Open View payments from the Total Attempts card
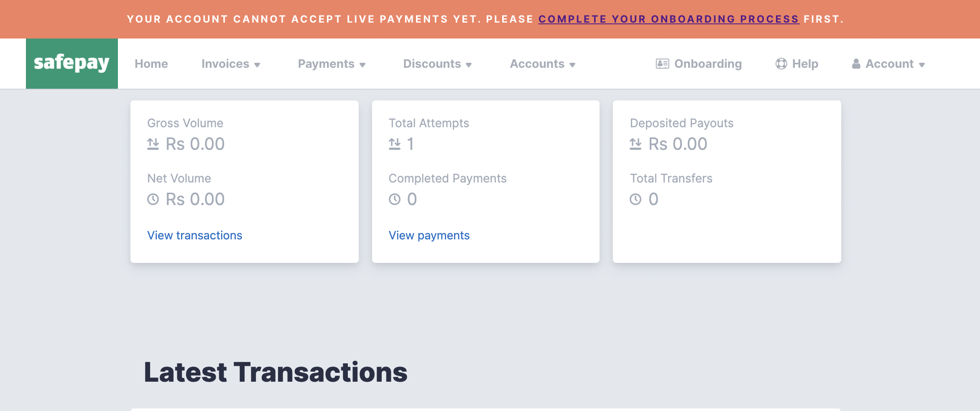This screenshot has width=980, height=411. 429,235
